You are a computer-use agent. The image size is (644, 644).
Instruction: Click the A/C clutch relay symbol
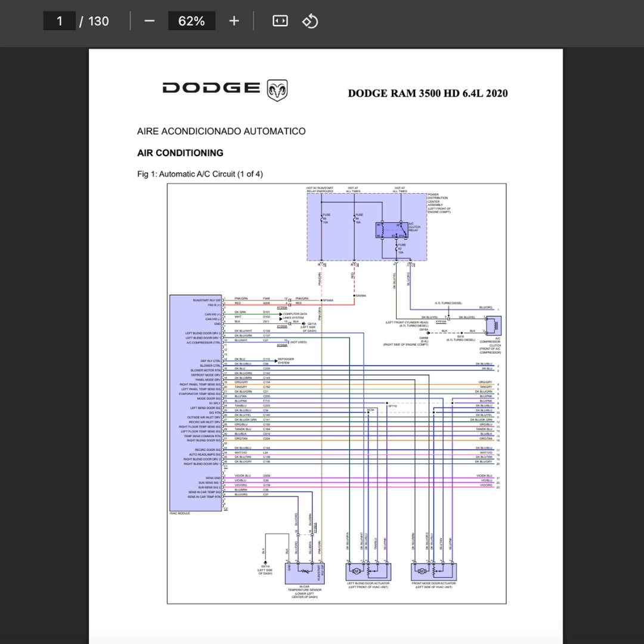coord(391,230)
